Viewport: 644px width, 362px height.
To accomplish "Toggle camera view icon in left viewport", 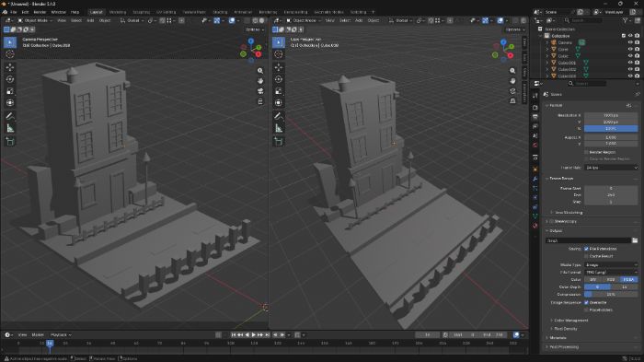I will tap(260, 91).
